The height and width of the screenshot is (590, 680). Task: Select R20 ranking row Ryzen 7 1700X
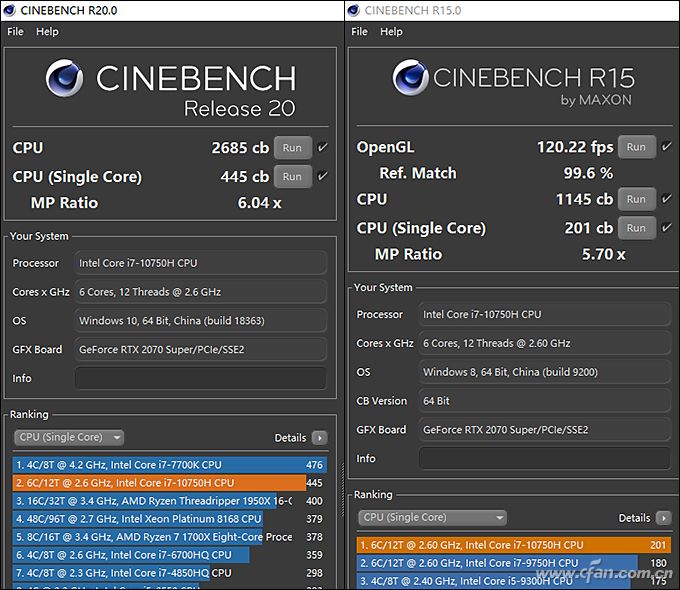[170, 537]
